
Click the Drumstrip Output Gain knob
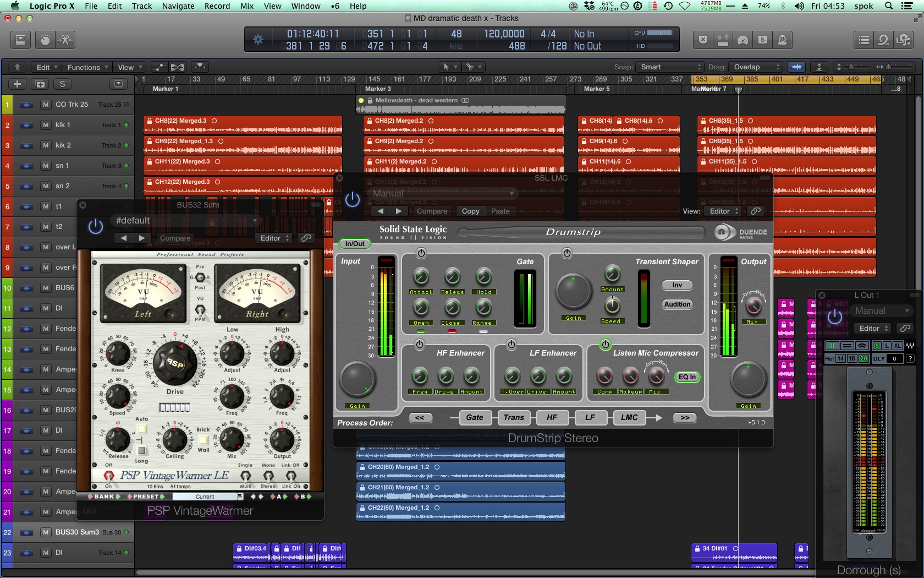[x=748, y=380]
